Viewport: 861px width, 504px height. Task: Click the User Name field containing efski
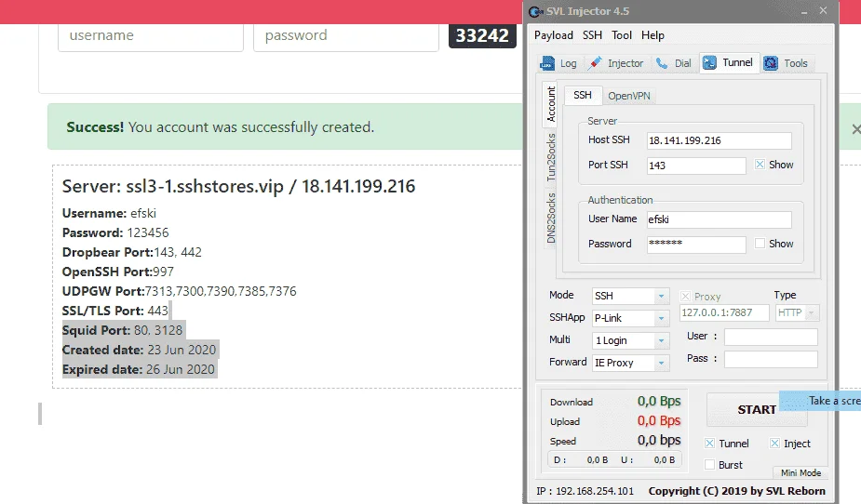point(719,219)
